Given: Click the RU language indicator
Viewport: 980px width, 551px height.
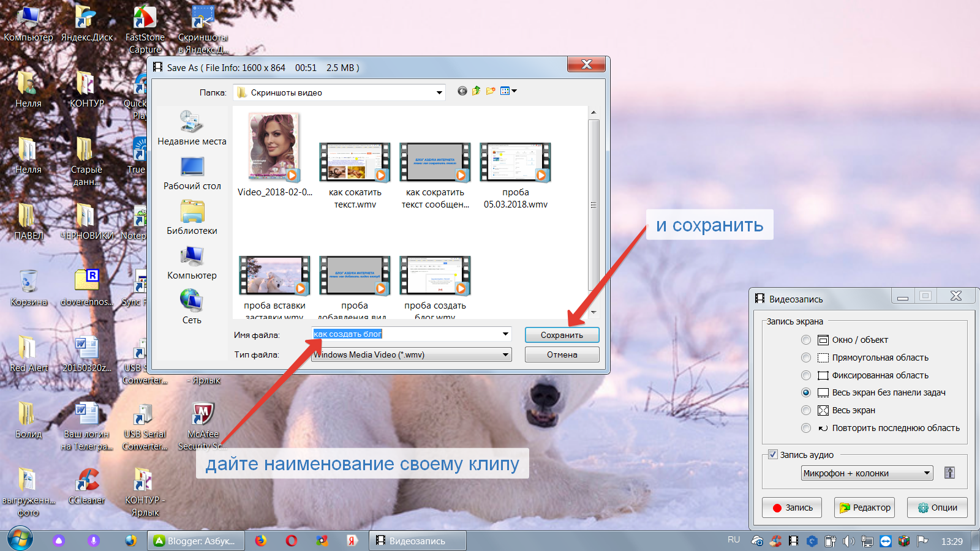Looking at the screenshot, I should tap(734, 540).
